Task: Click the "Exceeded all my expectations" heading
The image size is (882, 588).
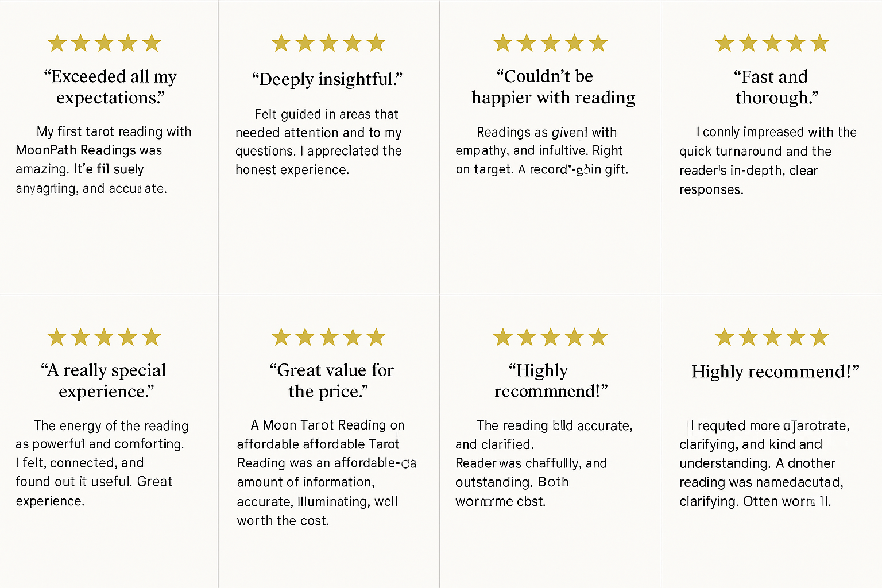Action: point(110,87)
